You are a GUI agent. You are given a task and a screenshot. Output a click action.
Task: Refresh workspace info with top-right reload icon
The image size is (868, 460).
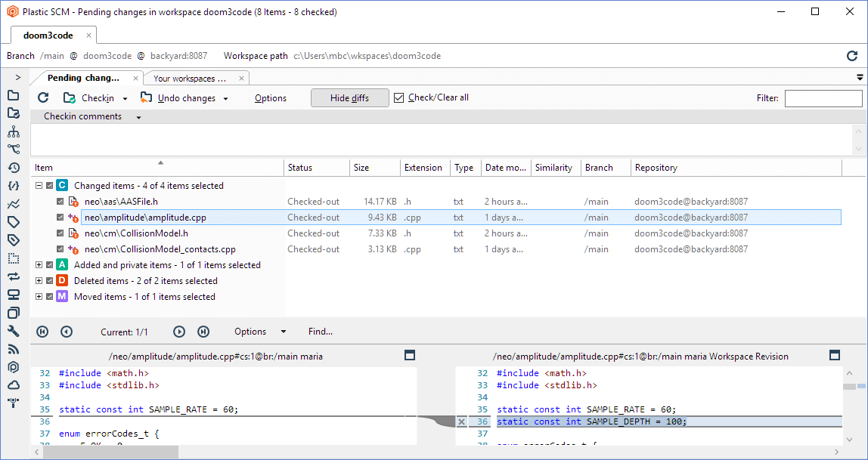tap(853, 56)
